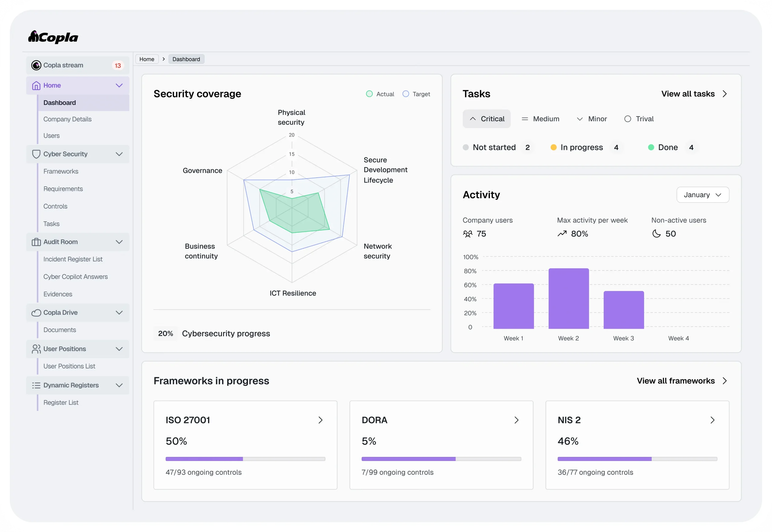
Task: Toggle the Target legend marker
Action: [406, 94]
